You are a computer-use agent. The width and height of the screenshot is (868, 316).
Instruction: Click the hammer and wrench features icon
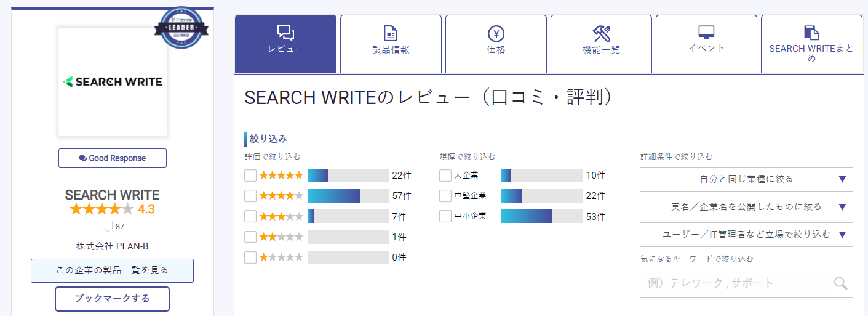pyautogui.click(x=601, y=33)
